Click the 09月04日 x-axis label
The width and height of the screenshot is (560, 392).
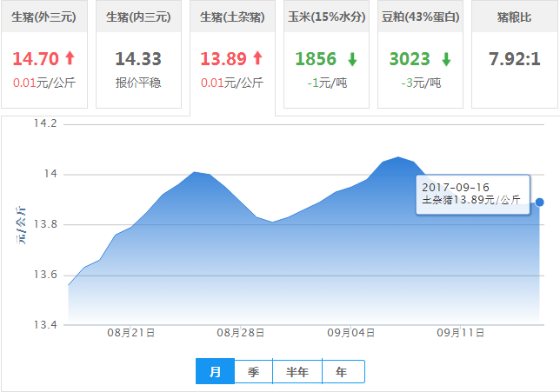pos(351,334)
